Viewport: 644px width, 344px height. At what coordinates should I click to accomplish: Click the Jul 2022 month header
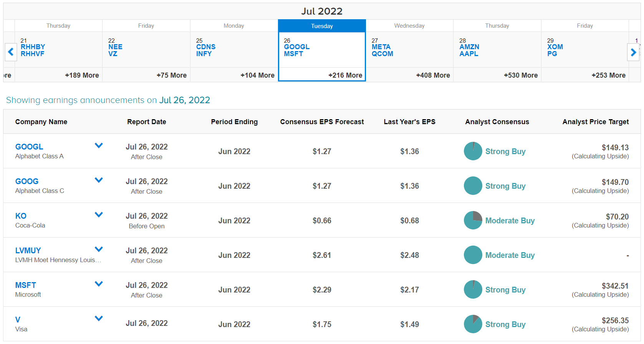click(x=322, y=11)
